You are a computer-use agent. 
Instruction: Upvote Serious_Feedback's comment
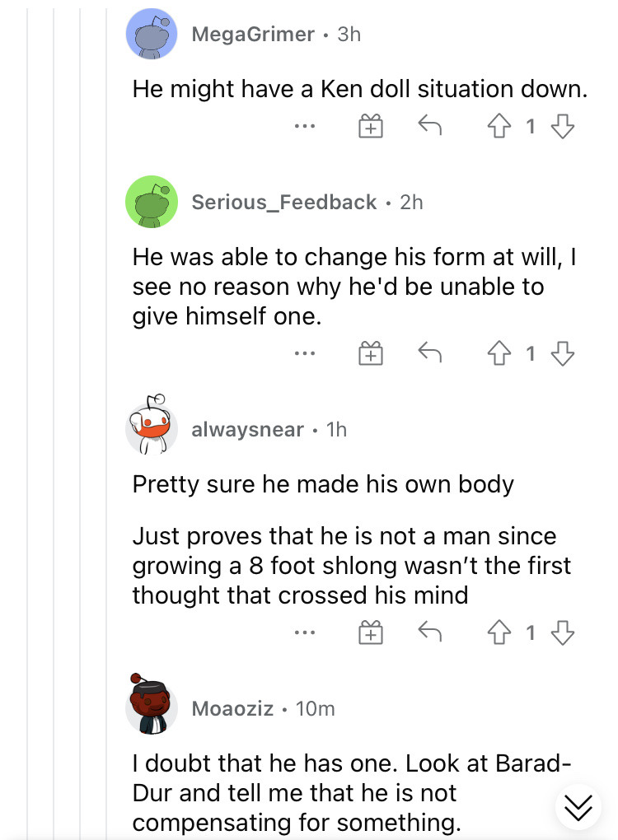[499, 353]
